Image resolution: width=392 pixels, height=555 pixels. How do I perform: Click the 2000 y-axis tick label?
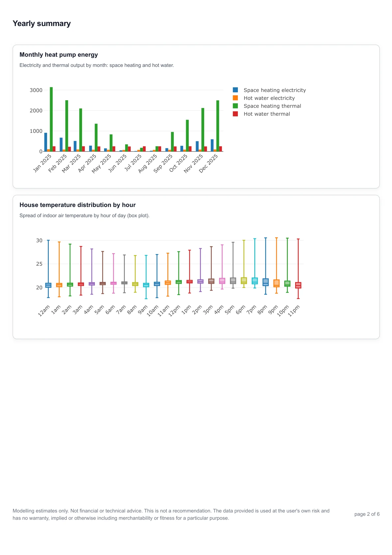click(x=36, y=110)
